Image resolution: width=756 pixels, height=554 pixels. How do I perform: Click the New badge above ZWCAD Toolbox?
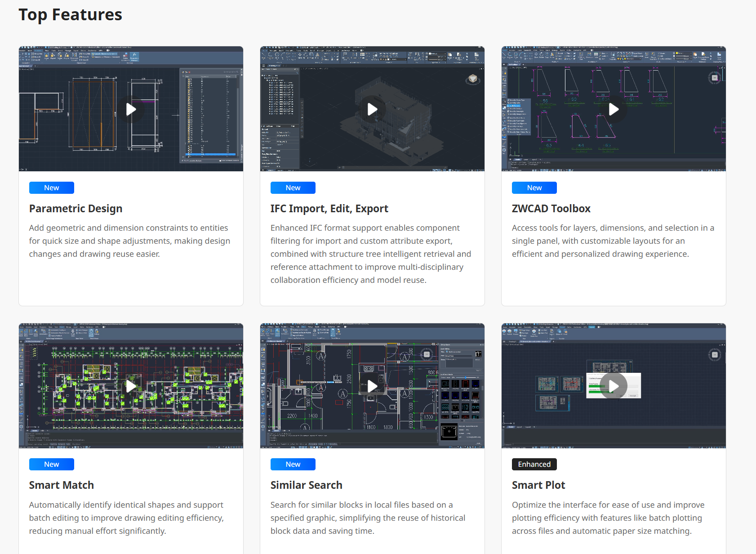click(534, 188)
